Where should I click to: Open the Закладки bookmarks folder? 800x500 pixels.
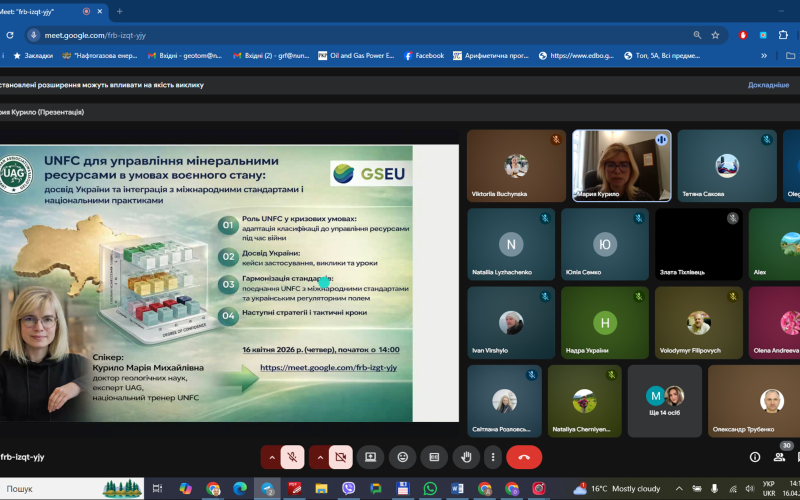click(33, 56)
